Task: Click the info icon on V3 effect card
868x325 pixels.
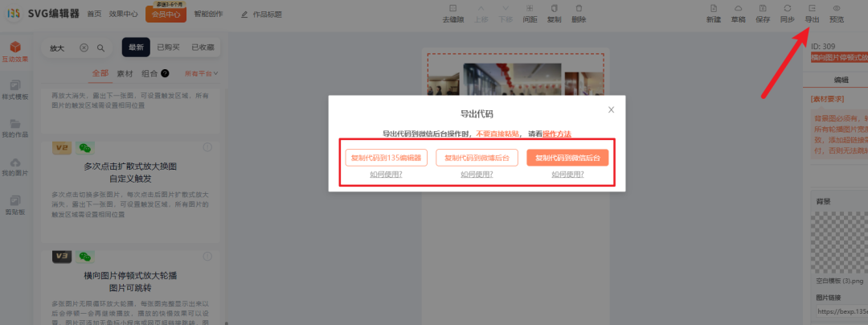Action: pos(207,257)
